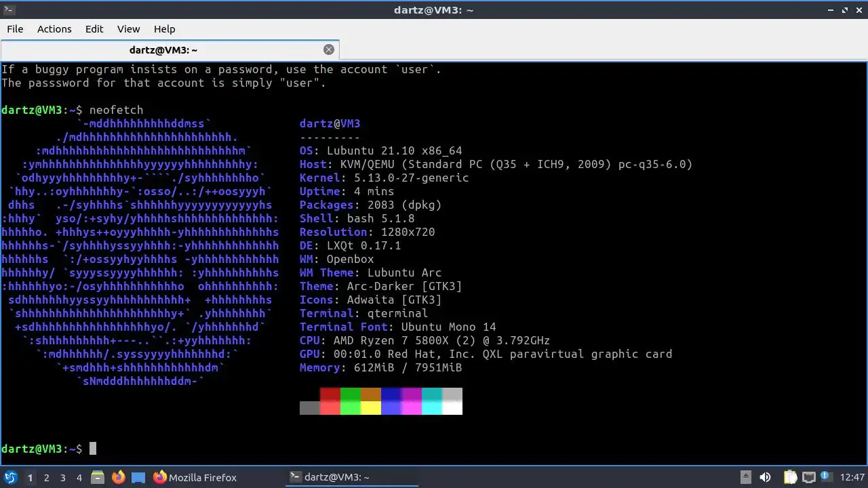
Task: Open the clipboard manager tray icon
Action: [790, 477]
